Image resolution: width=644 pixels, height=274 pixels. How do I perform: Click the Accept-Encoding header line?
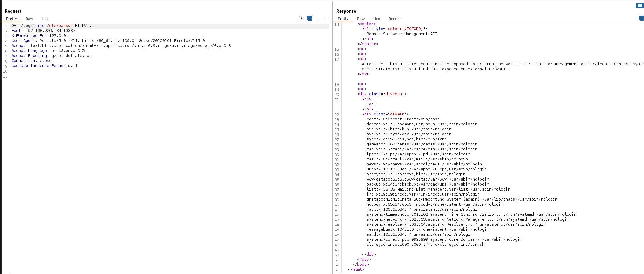coord(52,56)
